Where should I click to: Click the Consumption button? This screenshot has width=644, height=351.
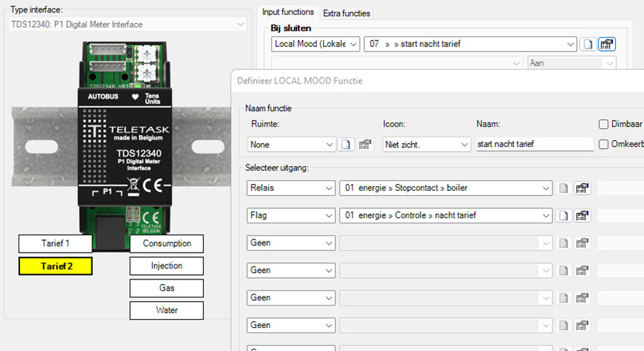click(166, 244)
